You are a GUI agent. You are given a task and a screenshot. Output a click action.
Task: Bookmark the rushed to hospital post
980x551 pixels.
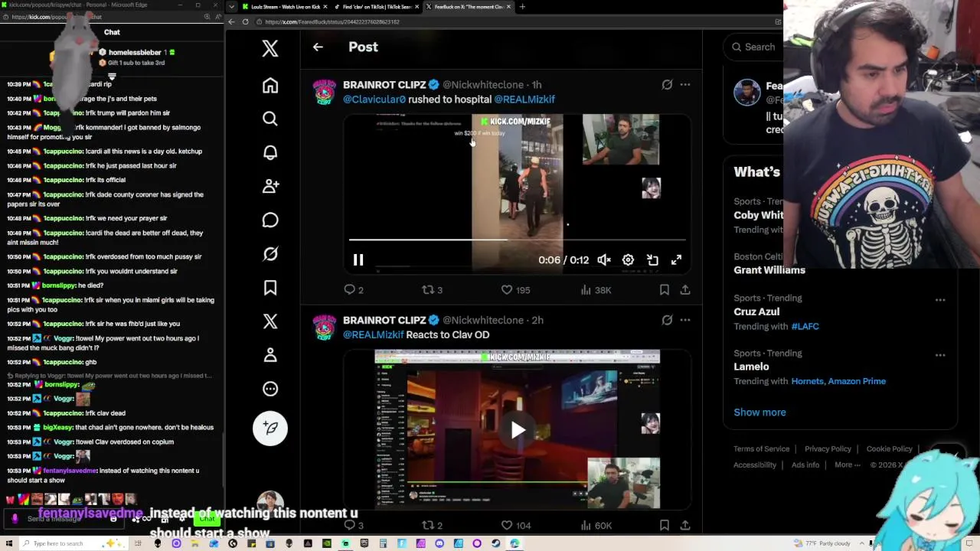tap(665, 290)
